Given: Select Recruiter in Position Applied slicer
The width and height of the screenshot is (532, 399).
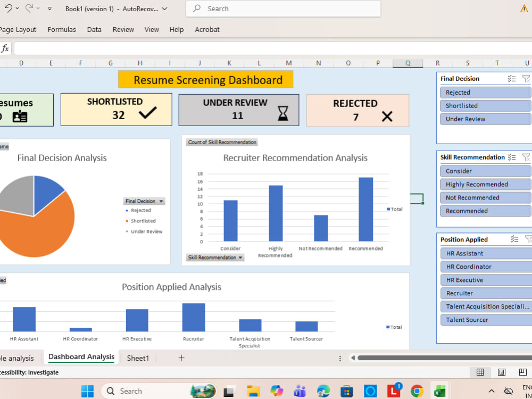Looking at the screenshot, I should coord(486,293).
